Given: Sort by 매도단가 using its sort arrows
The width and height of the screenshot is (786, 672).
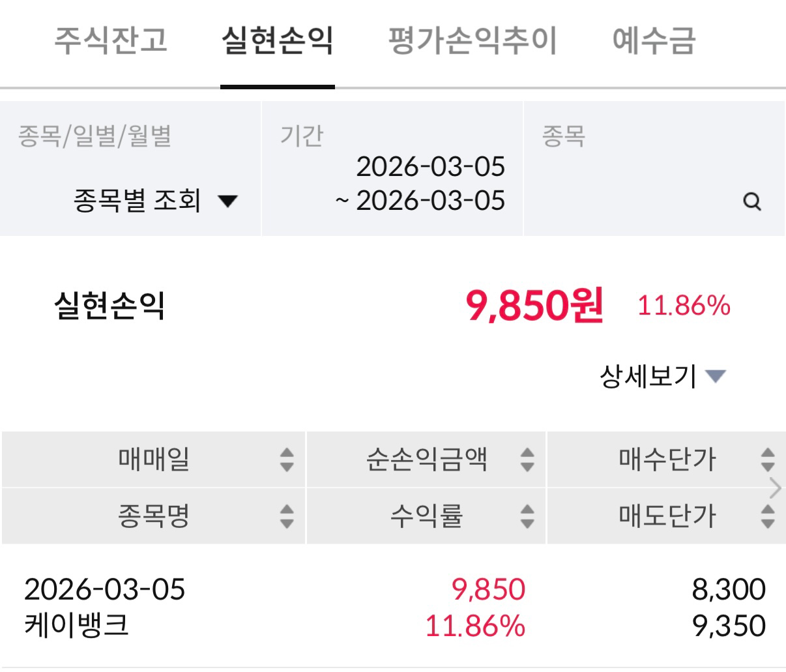Looking at the screenshot, I should tap(768, 516).
